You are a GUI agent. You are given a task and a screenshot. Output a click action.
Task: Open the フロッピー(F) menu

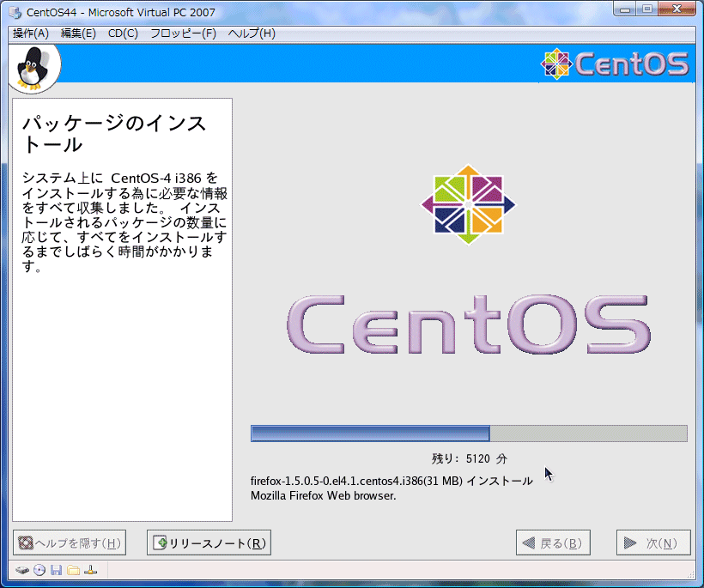(183, 33)
